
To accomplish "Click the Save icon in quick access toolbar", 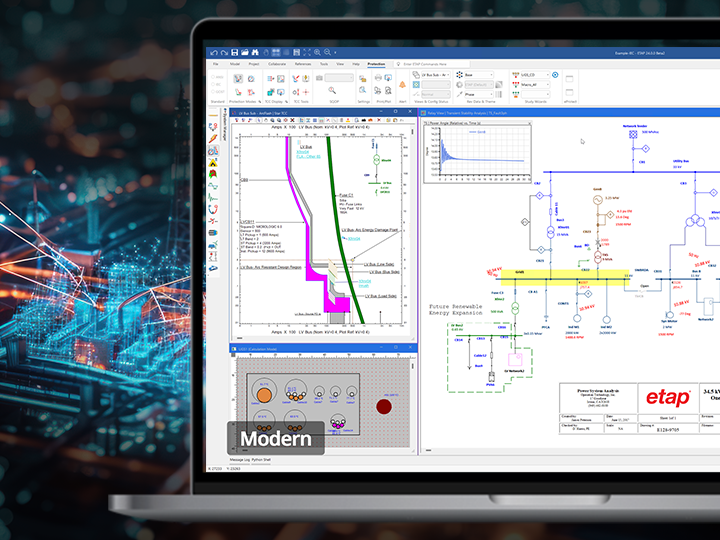I will click(x=234, y=52).
